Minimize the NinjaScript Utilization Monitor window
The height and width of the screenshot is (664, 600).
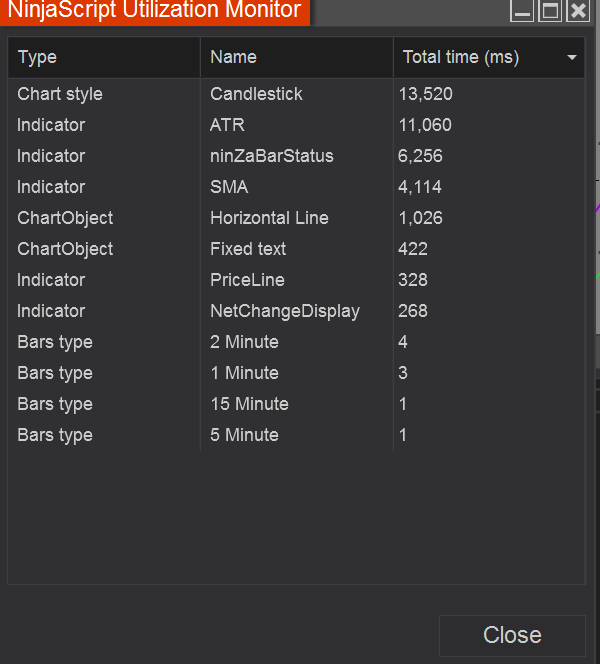click(x=522, y=11)
